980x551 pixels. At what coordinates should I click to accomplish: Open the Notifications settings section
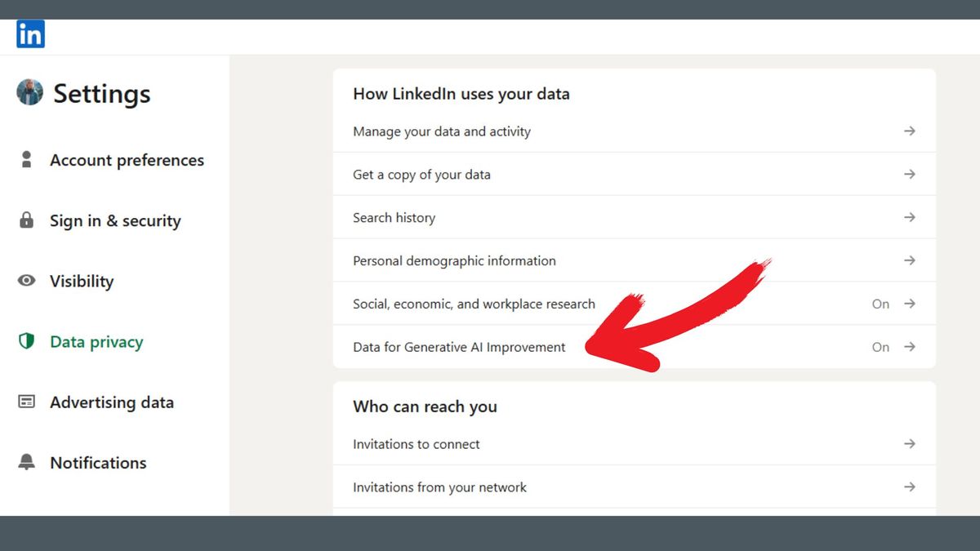point(98,463)
